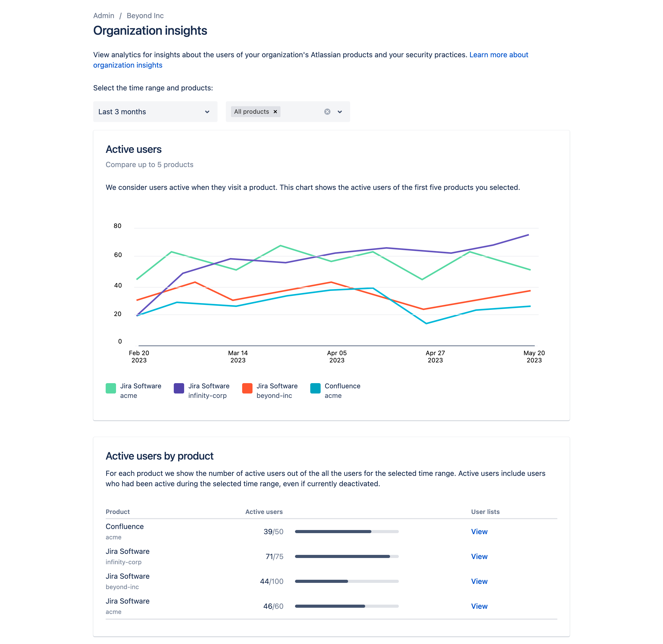Image resolution: width=663 pixels, height=644 pixels.
Task: Open Learn more about organization insights link
Action: coord(498,55)
